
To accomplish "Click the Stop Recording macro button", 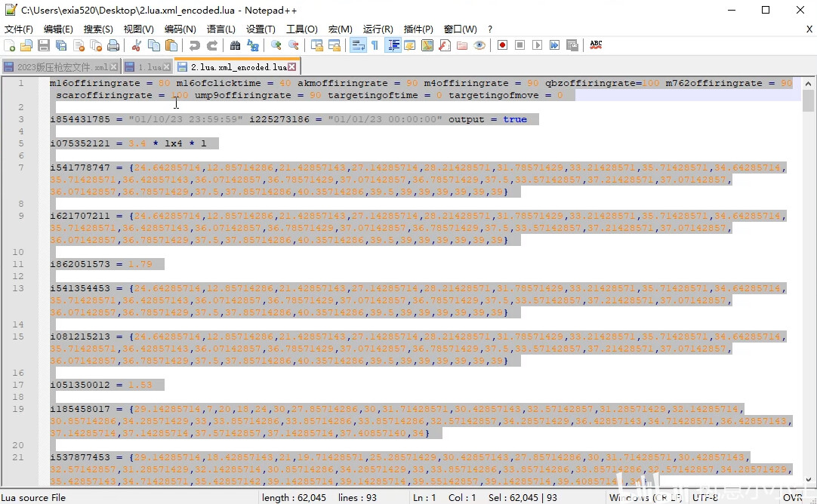I will coord(519,45).
